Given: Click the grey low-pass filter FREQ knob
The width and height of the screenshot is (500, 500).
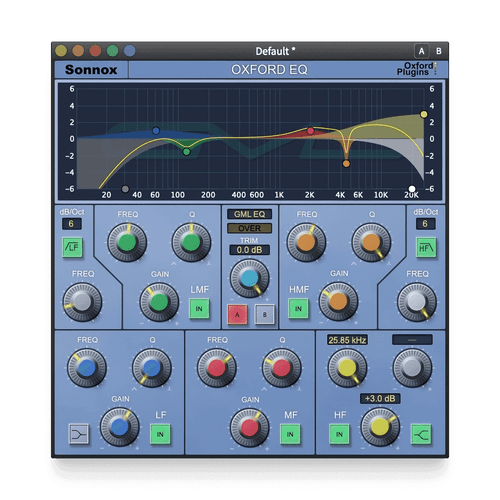Looking at the screenshot, I should click(x=417, y=302).
